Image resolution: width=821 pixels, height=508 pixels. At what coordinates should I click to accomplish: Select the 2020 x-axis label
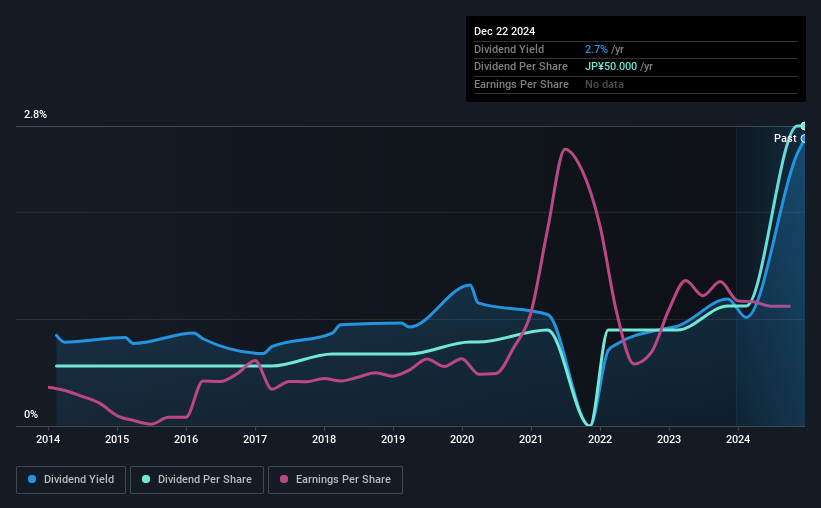pos(462,439)
